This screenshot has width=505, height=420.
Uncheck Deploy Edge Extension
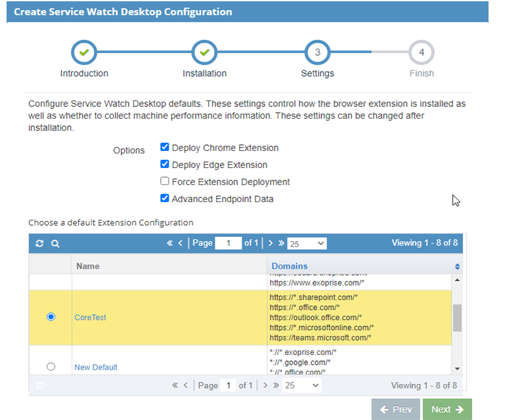[165, 164]
